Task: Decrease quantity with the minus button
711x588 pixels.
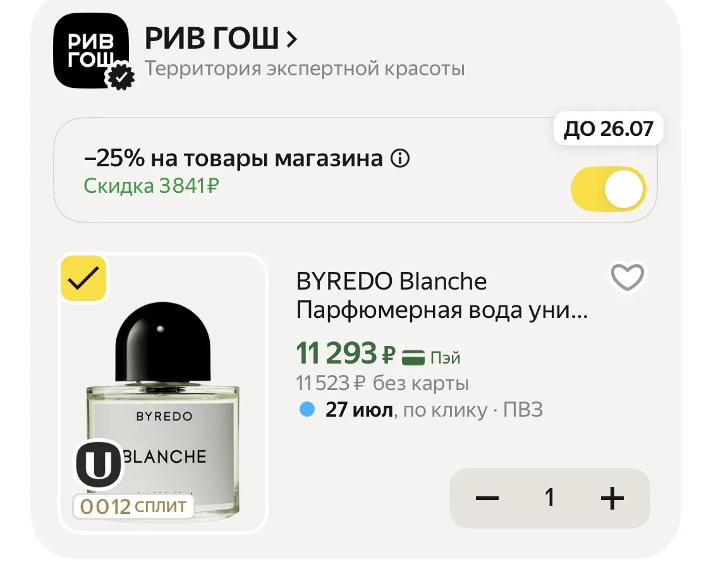Action: [x=487, y=498]
